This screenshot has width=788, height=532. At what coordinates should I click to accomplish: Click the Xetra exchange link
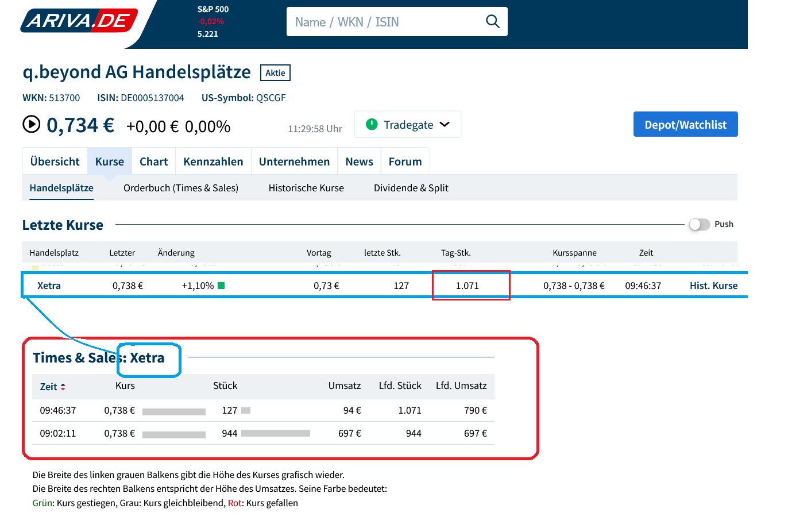click(x=49, y=286)
